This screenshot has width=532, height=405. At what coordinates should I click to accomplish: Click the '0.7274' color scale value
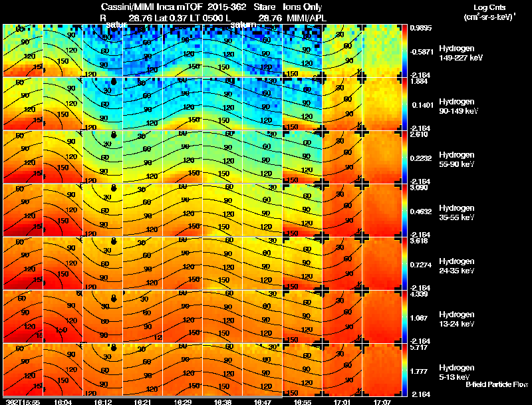click(421, 265)
